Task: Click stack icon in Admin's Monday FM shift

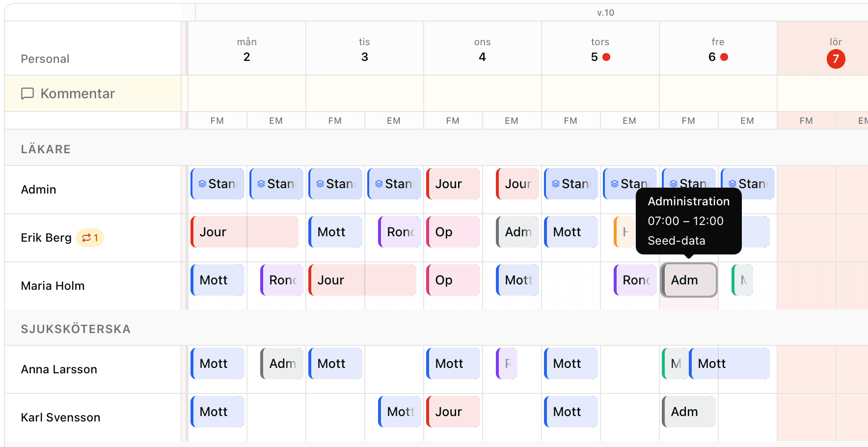Action: 202,184
